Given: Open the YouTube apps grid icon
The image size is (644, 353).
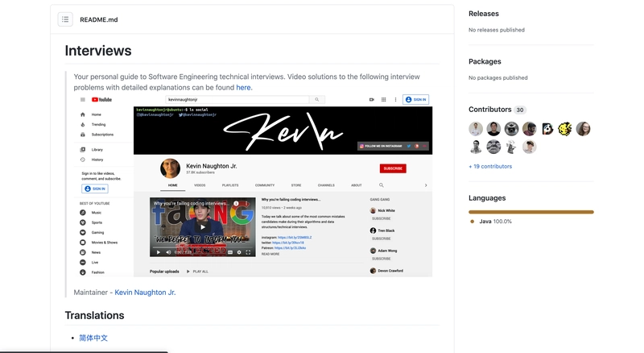Looking at the screenshot, I should click(384, 100).
